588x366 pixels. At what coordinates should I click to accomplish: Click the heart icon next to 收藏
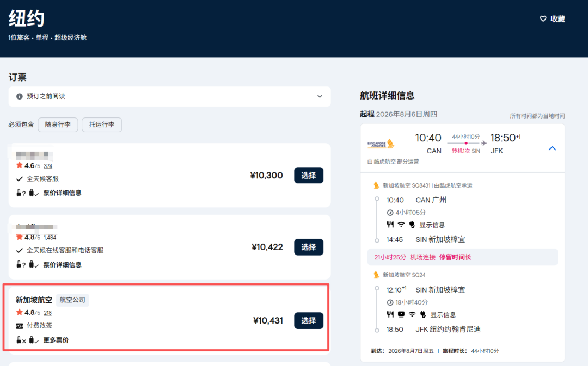(x=543, y=19)
